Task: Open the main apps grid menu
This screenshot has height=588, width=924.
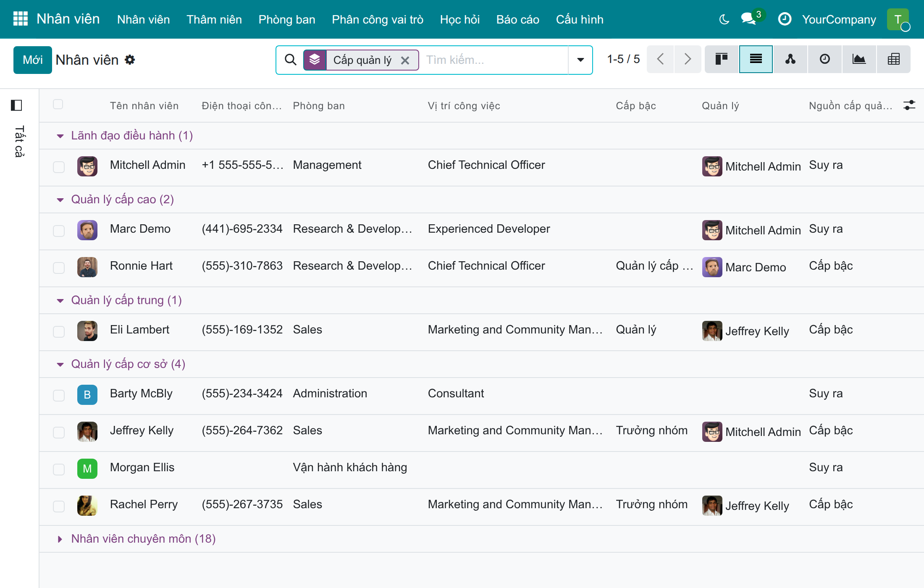Action: 21,19
